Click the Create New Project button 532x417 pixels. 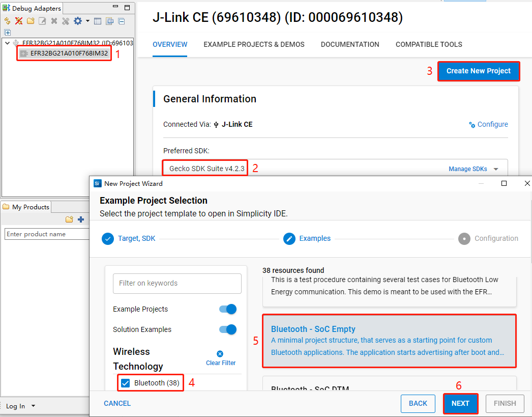click(478, 71)
